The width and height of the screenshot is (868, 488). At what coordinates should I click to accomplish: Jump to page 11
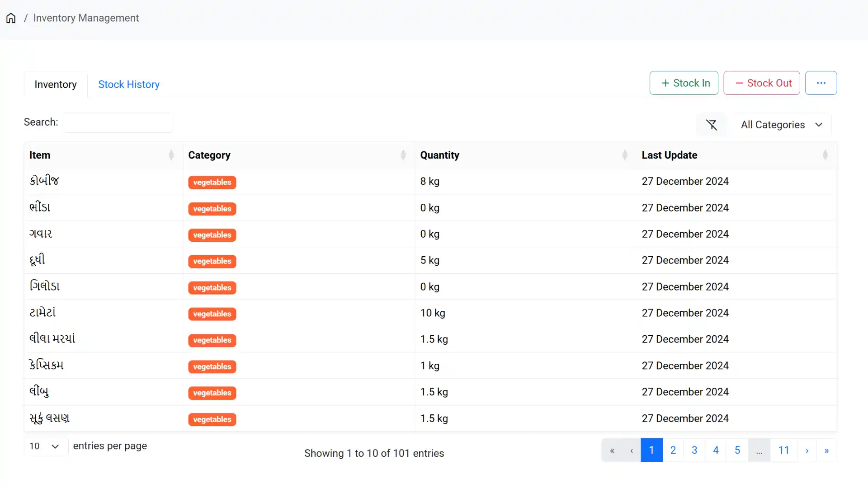pos(783,450)
